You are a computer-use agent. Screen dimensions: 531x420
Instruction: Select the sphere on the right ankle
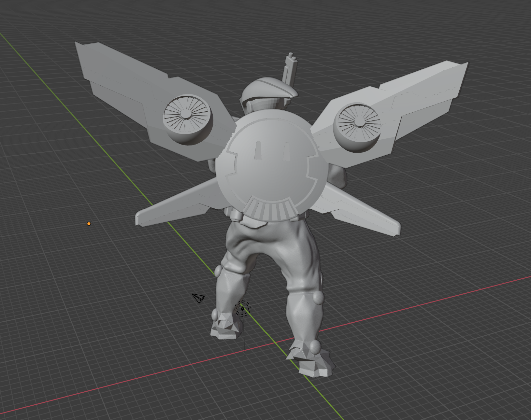pyautogui.click(x=314, y=348)
